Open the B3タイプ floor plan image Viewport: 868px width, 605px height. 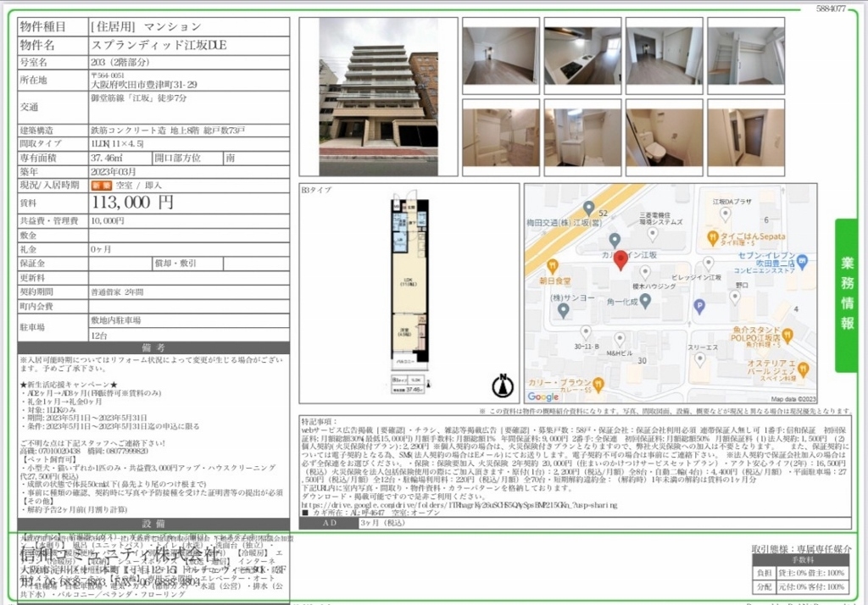(409, 292)
